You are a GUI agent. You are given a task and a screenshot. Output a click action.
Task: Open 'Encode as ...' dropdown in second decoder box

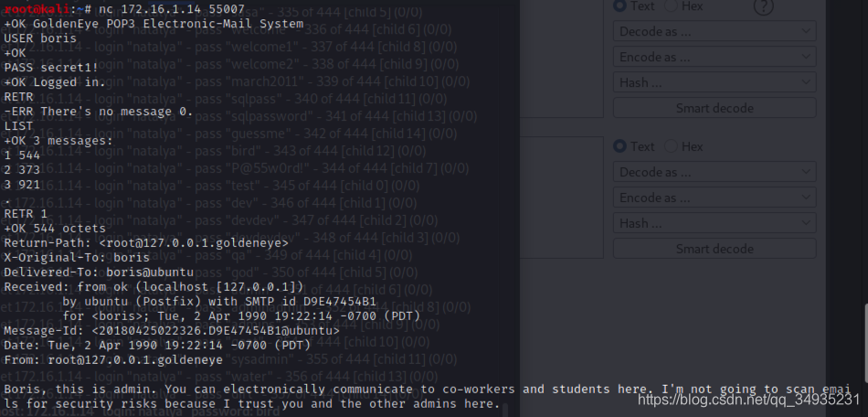pyautogui.click(x=715, y=198)
